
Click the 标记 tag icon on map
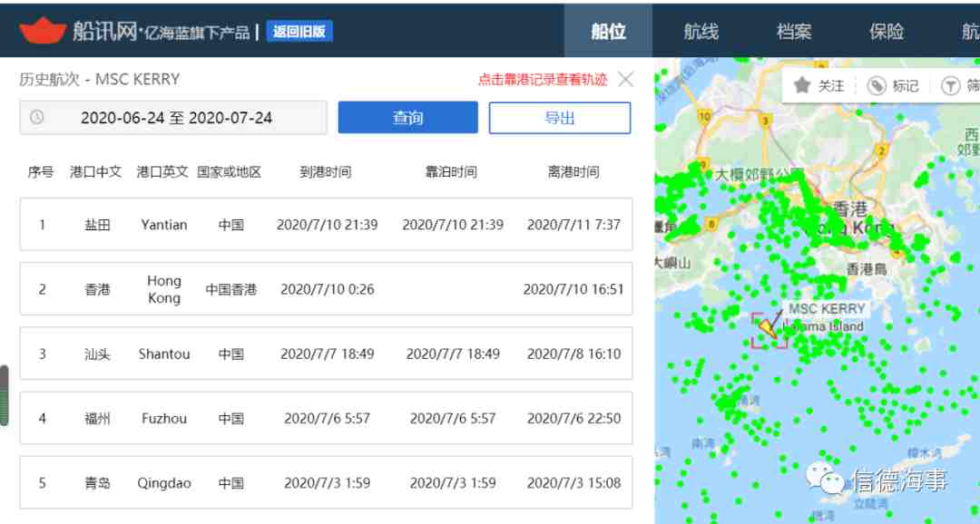click(877, 85)
